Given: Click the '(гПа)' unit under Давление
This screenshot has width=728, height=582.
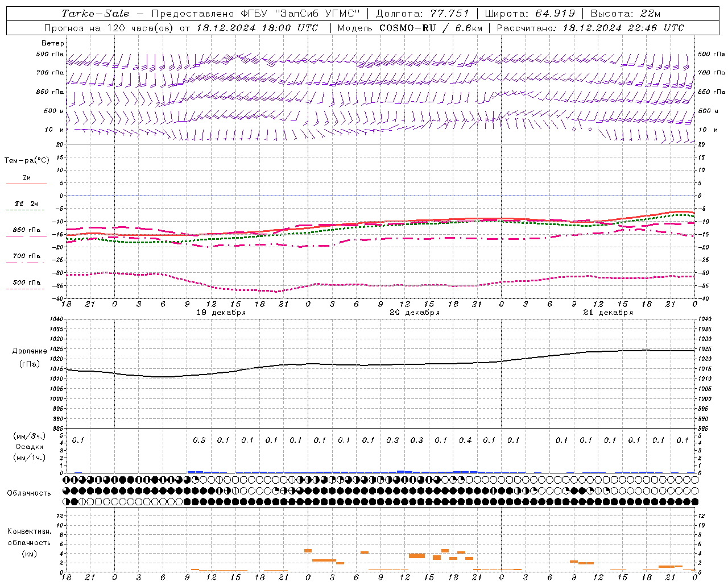Looking at the screenshot, I should [x=30, y=364].
